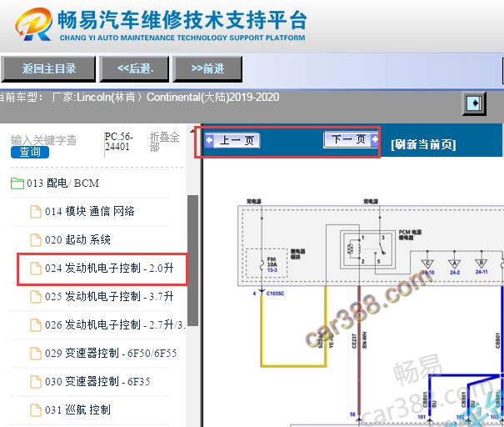Open 030 变速器控制 - 6F35
Screen dimensions: 504x427
[97, 381]
